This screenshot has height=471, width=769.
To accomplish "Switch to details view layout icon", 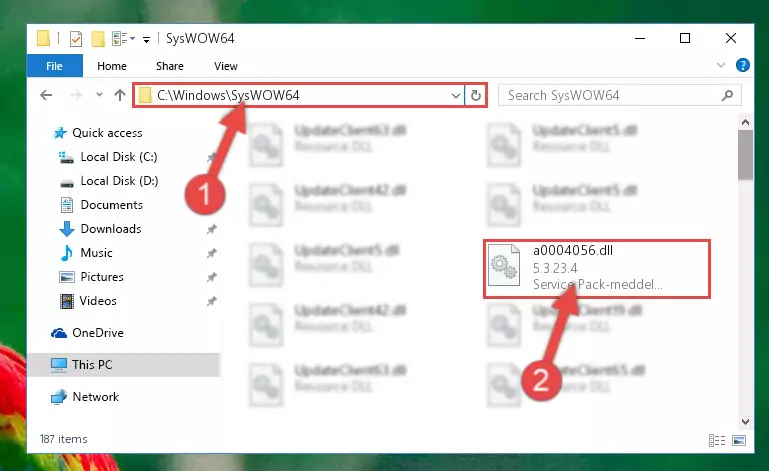I will click(717, 441).
